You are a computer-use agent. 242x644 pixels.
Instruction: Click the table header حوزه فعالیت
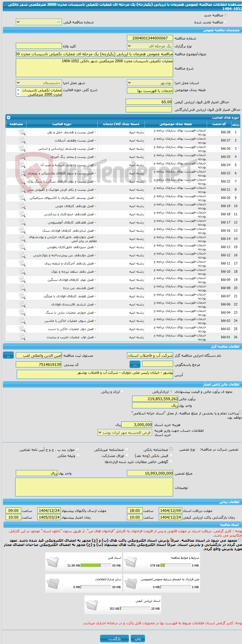tap(62, 124)
